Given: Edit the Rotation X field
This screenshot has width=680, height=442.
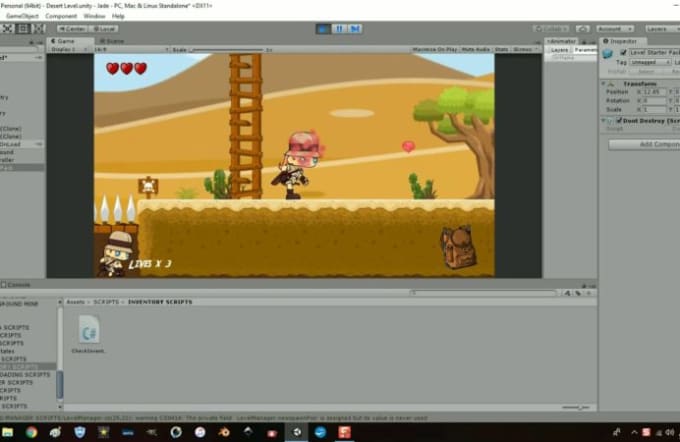Looking at the screenshot, I should 654,101.
